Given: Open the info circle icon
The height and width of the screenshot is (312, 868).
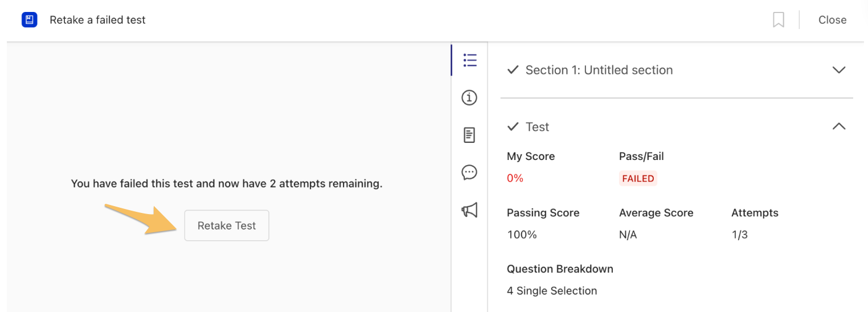Looking at the screenshot, I should 469,98.
